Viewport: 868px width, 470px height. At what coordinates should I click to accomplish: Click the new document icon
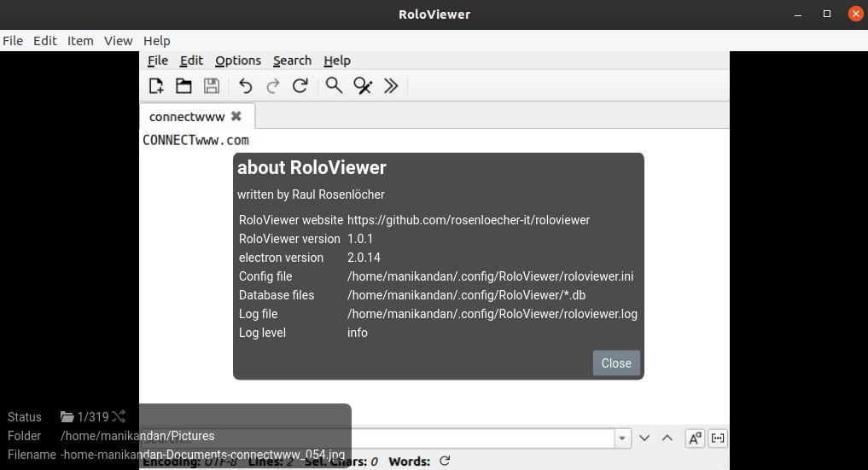(157, 85)
